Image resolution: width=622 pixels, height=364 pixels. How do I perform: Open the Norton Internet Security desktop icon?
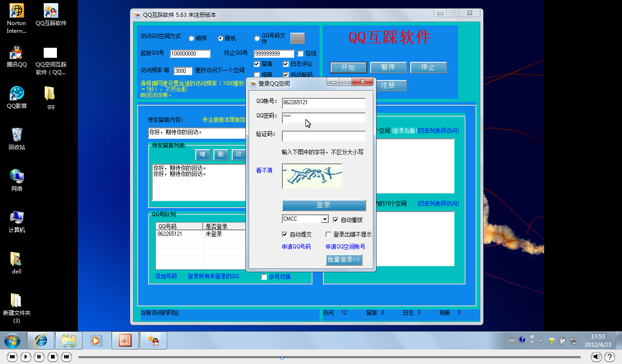[x=16, y=18]
